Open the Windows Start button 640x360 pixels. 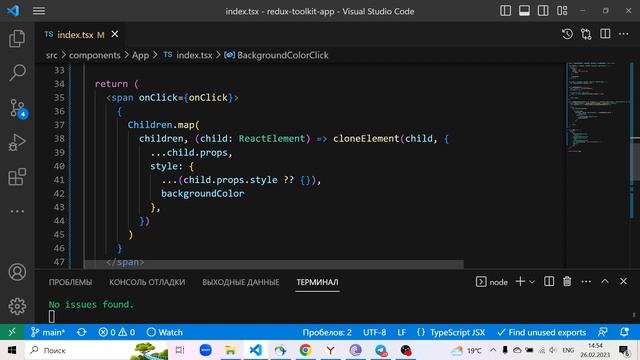tap(12, 350)
